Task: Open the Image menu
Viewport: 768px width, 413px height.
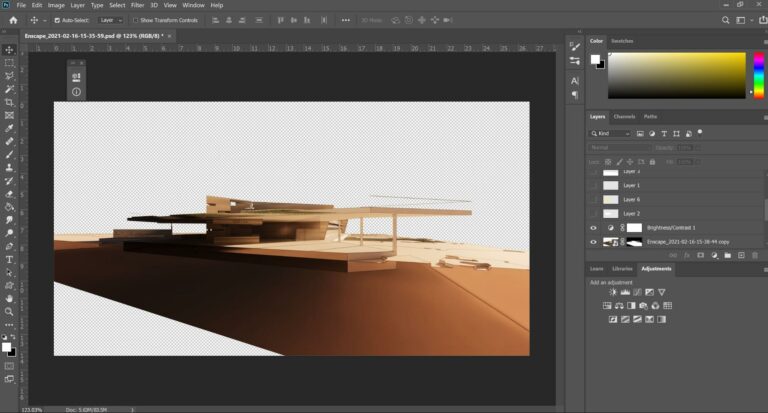Action: click(56, 5)
